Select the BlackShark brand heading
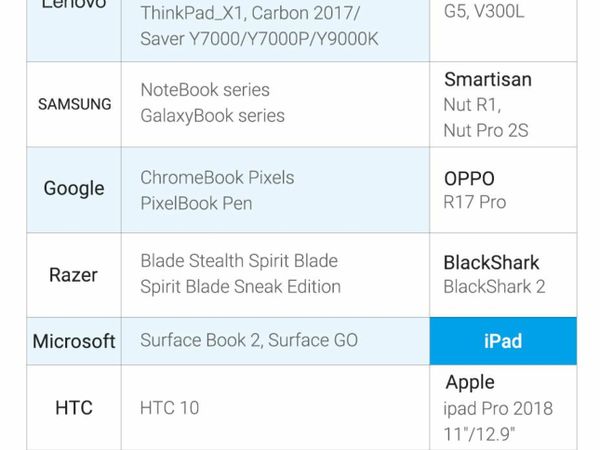 pyautogui.click(x=491, y=263)
